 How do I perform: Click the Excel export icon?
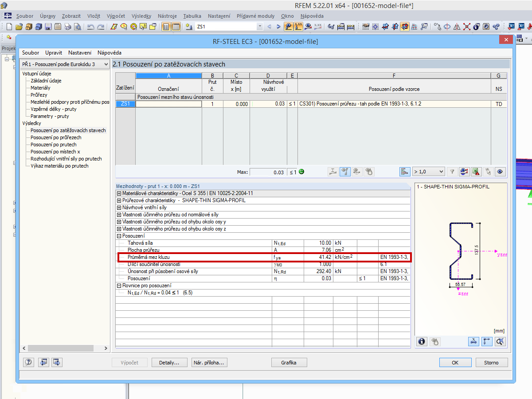tap(476, 172)
